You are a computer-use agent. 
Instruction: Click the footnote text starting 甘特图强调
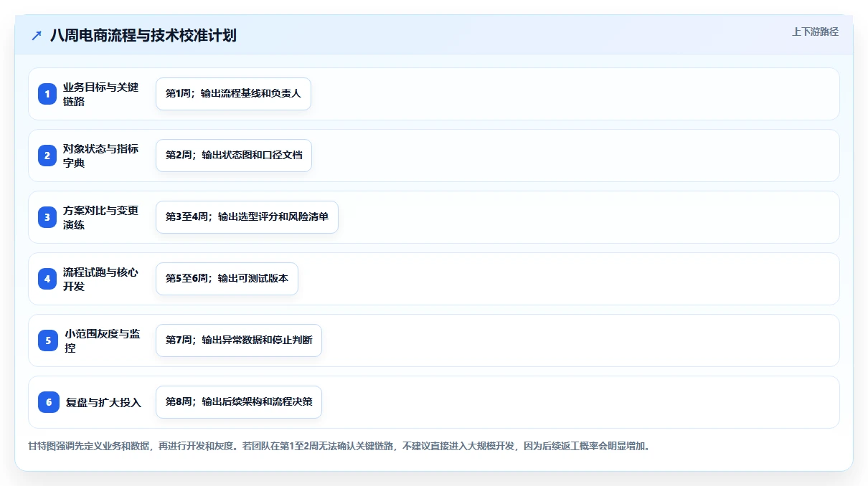point(339,446)
